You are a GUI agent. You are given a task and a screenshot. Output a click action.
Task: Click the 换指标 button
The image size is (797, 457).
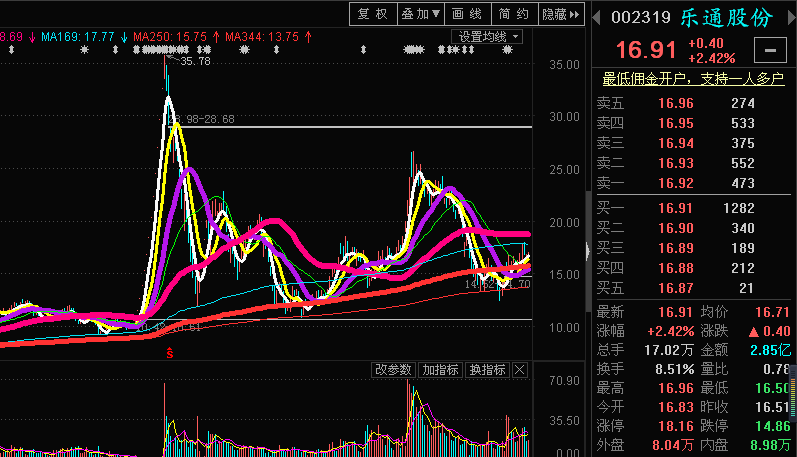pyautogui.click(x=487, y=370)
